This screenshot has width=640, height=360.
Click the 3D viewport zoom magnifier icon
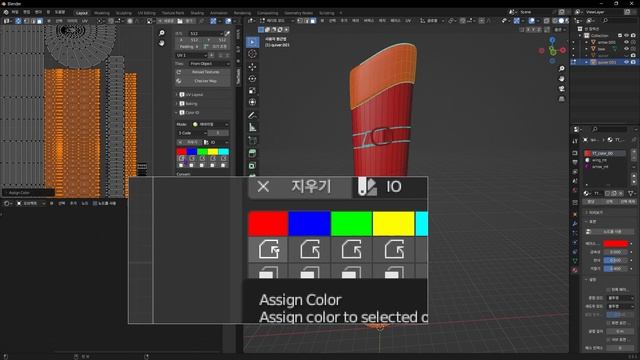pos(562,69)
